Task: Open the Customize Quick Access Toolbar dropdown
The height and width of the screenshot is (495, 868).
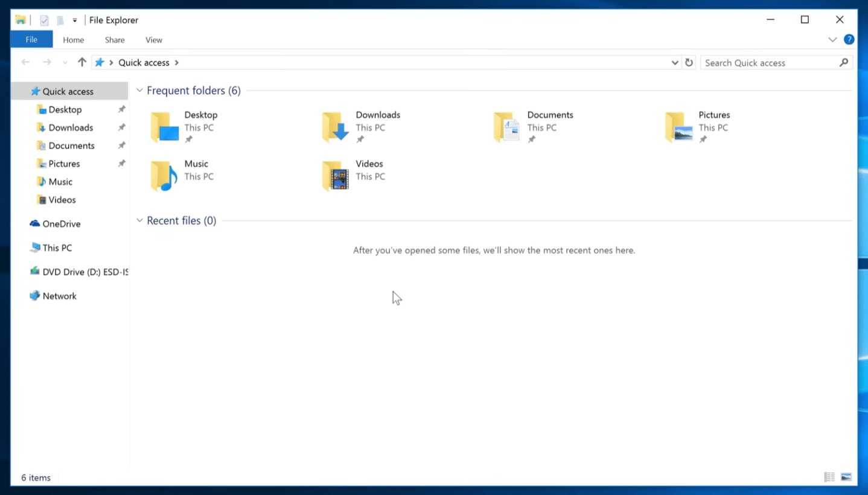Action: point(75,21)
